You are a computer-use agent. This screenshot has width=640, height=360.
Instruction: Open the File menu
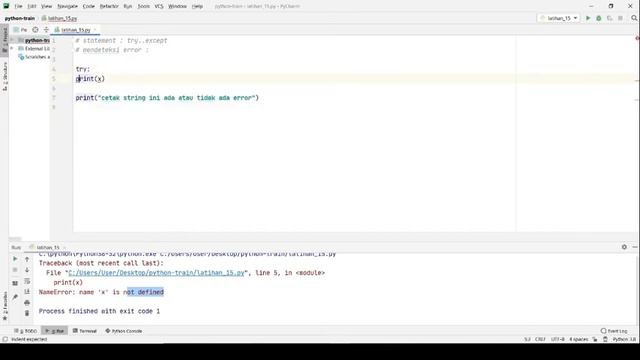click(18, 6)
